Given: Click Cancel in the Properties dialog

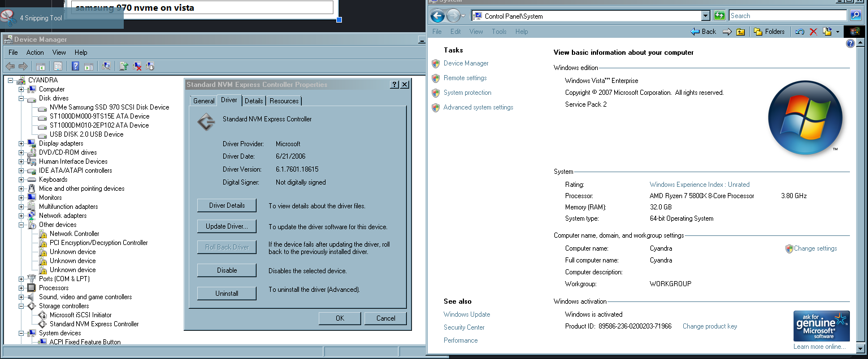Looking at the screenshot, I should pos(386,318).
